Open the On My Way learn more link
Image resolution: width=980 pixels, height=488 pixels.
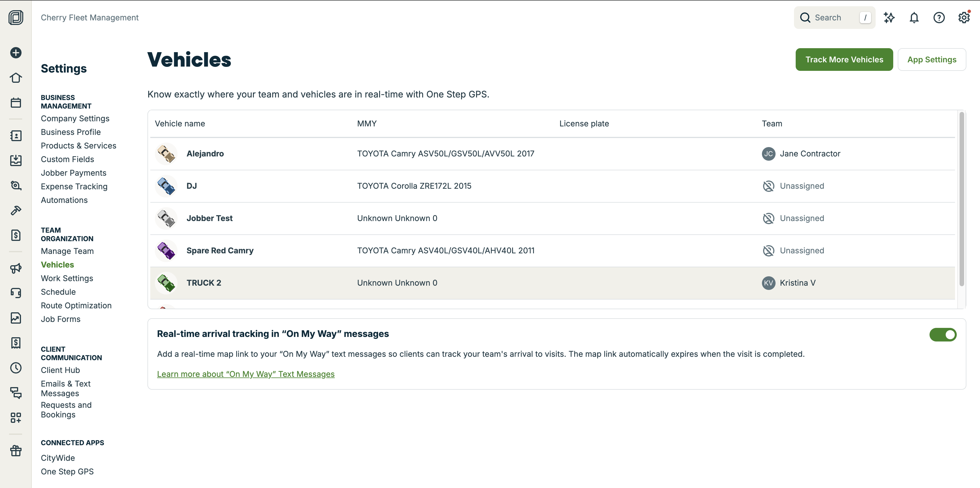point(246,374)
